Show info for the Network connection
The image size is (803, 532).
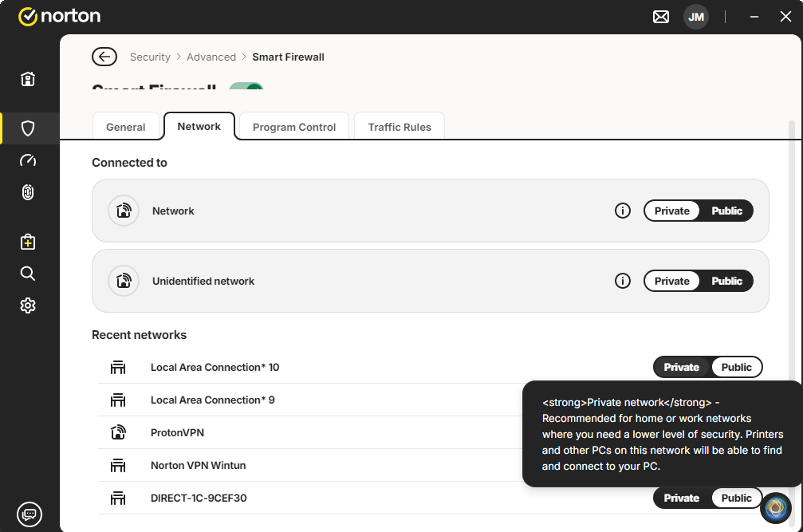pyautogui.click(x=623, y=211)
